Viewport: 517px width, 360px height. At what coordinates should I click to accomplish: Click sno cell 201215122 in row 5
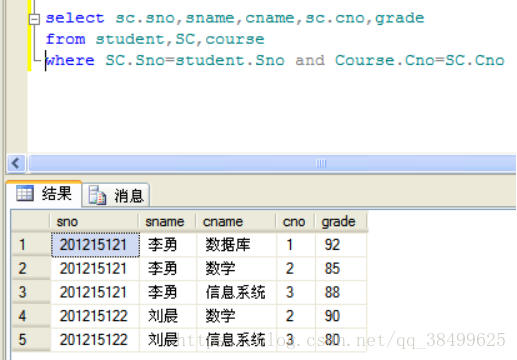[x=95, y=339]
